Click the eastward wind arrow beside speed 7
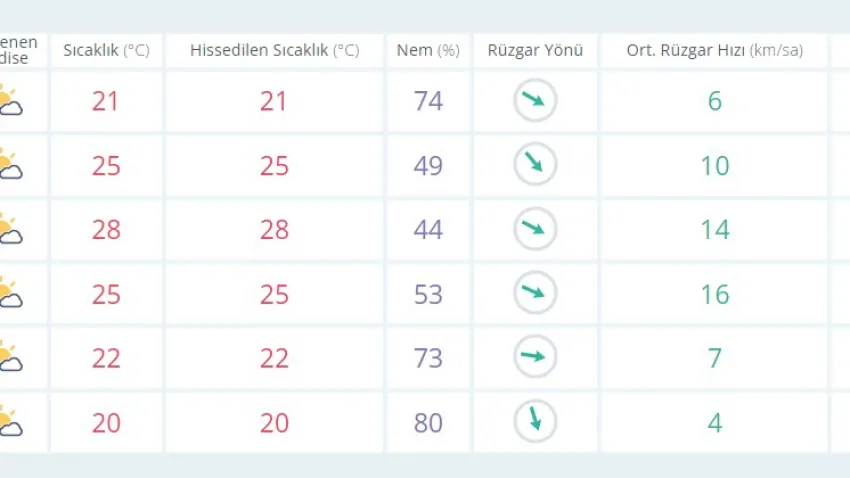The image size is (850, 478). (x=535, y=357)
